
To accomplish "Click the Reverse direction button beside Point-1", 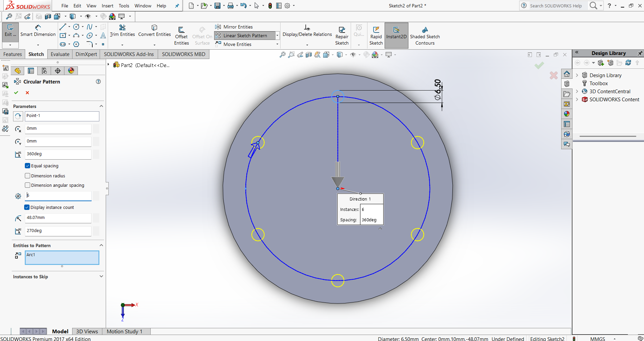I will [x=18, y=116].
